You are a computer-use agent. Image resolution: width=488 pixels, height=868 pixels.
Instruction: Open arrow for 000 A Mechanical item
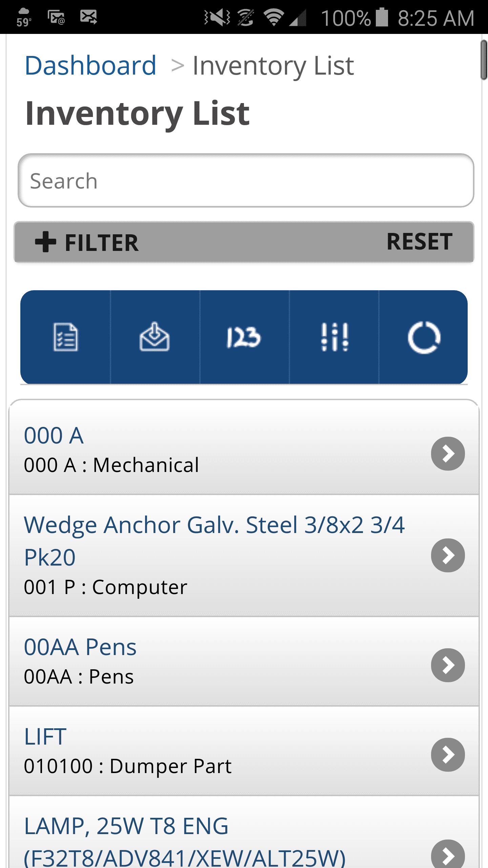448,454
